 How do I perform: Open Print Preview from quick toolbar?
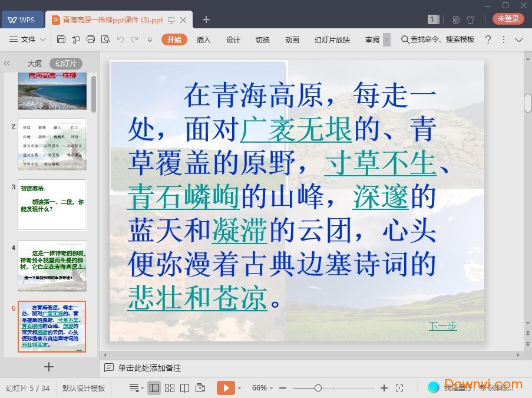pos(105,40)
